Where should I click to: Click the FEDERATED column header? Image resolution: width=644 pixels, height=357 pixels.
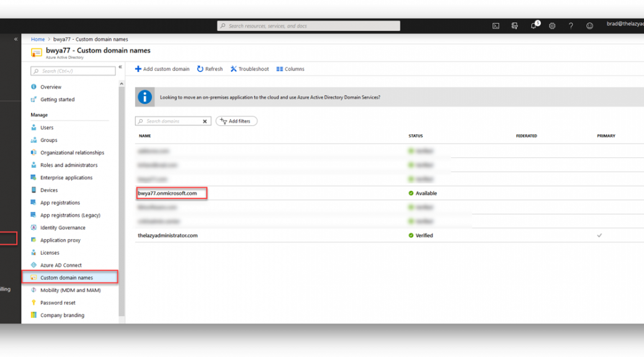(527, 136)
